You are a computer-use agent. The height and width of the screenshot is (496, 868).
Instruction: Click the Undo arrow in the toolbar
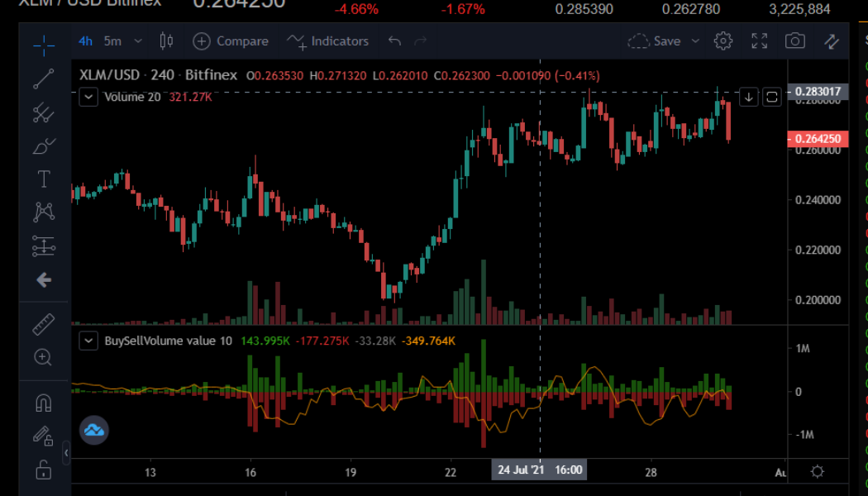click(393, 41)
